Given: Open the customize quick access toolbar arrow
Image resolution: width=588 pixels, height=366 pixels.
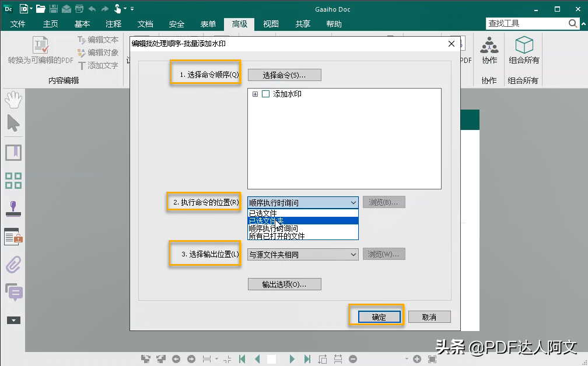Looking at the screenshot, I should point(132,9).
